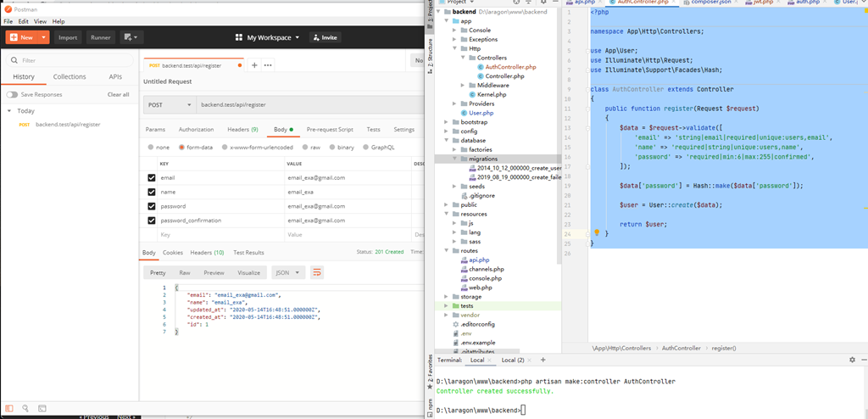The width and height of the screenshot is (868, 419).
Task: Uncheck the password_confirmation key checkbox
Action: click(x=152, y=221)
